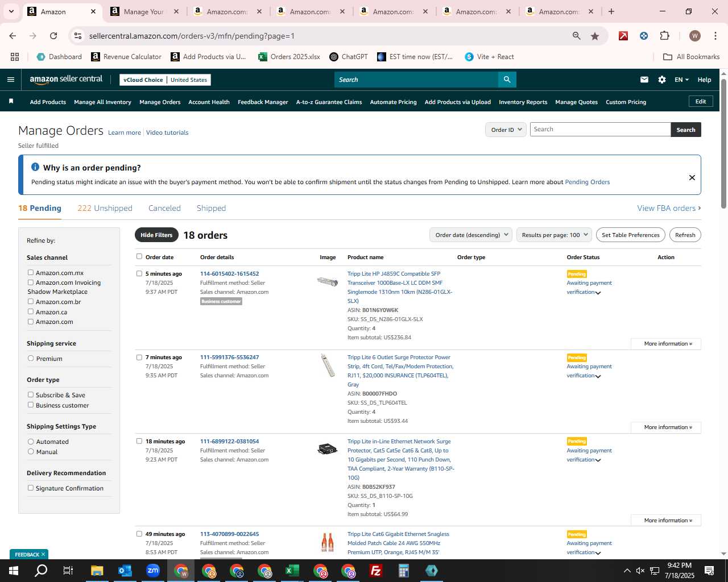728x582 pixels.
Task: Expand payment verification chevron for first order
Action: (598, 293)
